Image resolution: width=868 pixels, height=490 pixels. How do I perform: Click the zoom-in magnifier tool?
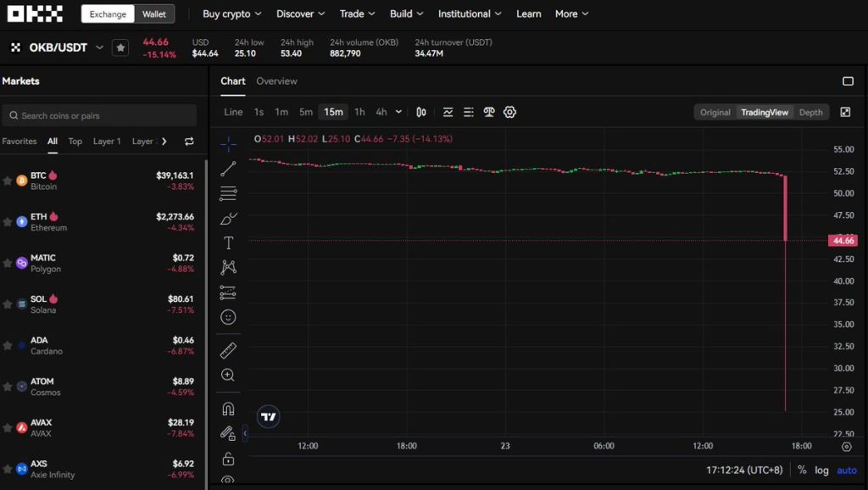(x=228, y=375)
